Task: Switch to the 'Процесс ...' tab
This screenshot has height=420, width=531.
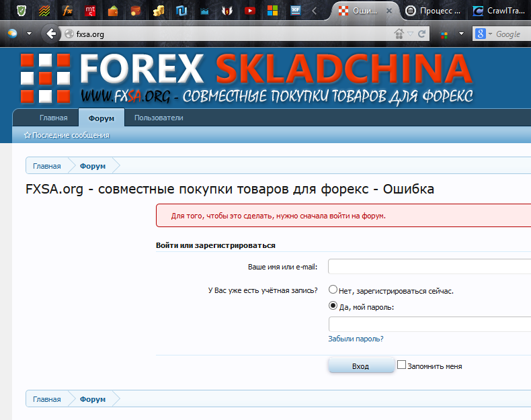Action: [x=434, y=11]
